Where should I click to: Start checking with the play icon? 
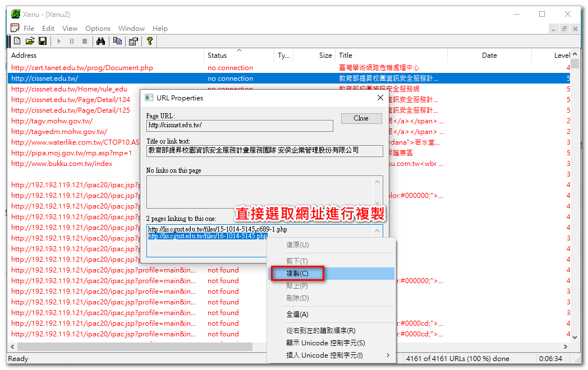click(59, 41)
